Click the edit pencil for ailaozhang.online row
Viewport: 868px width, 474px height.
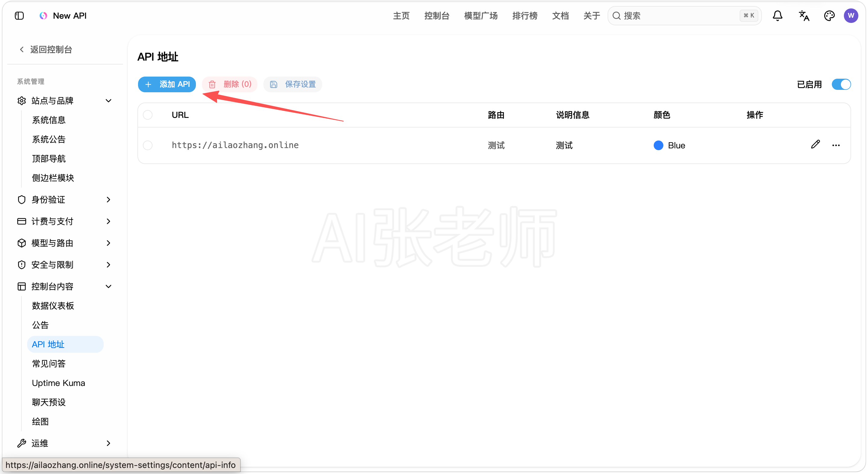point(816,145)
